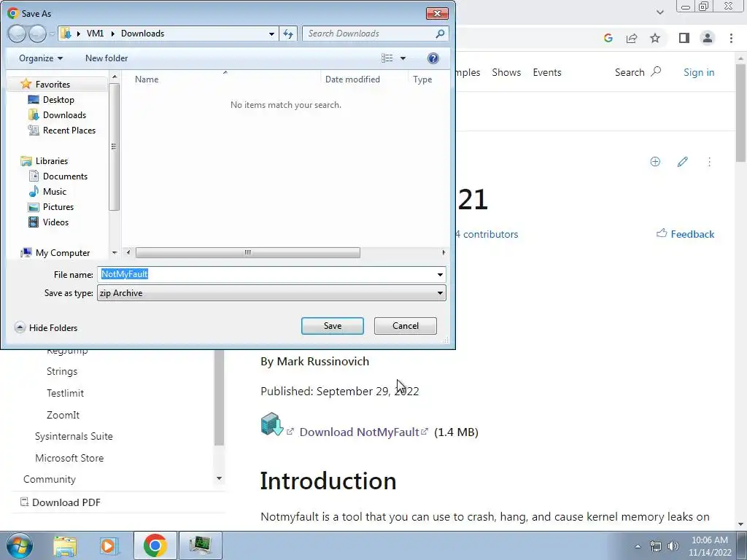Open the Organize menu
This screenshot has width=747, height=560.
click(41, 58)
